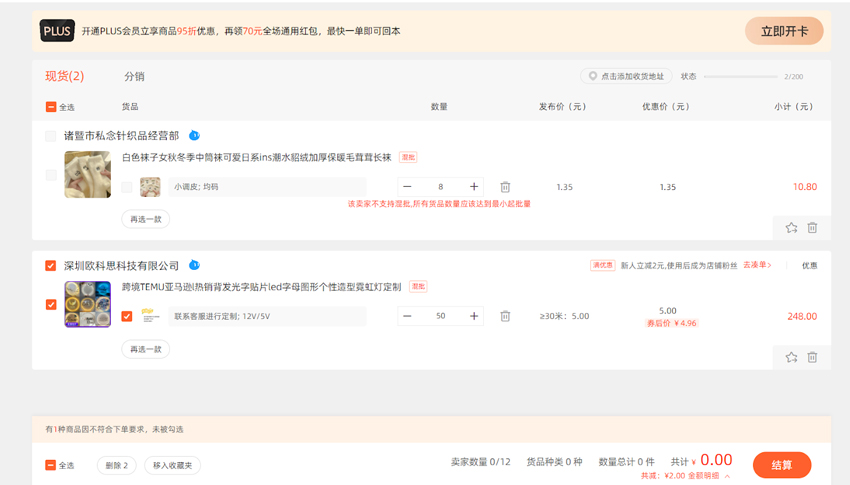
Task: Select the 现货(2) tab
Action: pyautogui.click(x=64, y=76)
